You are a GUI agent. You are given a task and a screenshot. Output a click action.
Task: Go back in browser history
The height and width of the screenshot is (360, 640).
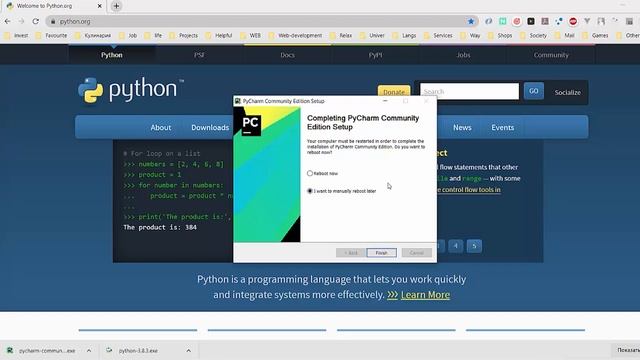tap(8, 21)
